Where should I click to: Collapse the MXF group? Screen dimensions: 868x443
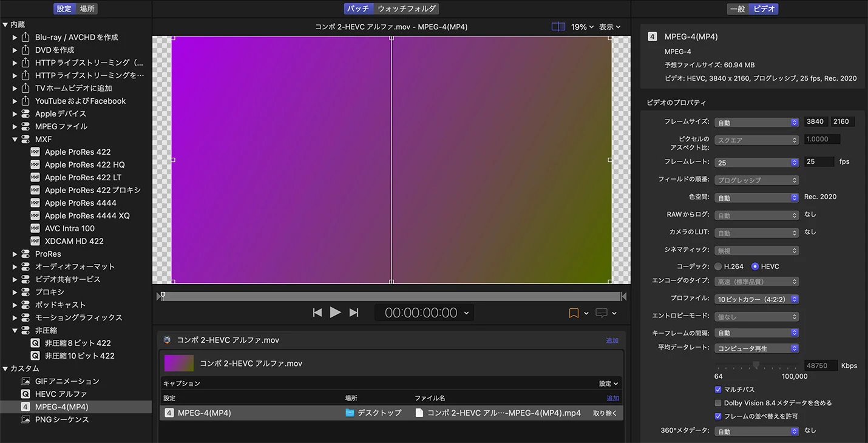click(x=15, y=139)
